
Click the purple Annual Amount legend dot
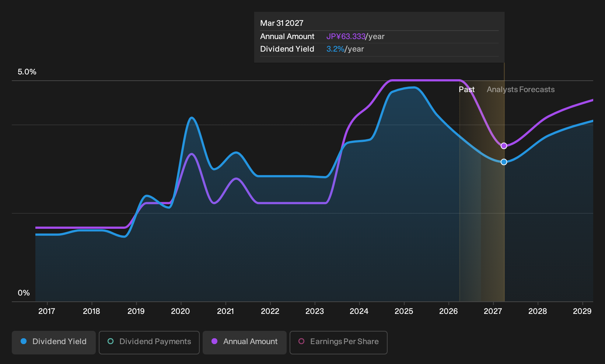pos(214,341)
